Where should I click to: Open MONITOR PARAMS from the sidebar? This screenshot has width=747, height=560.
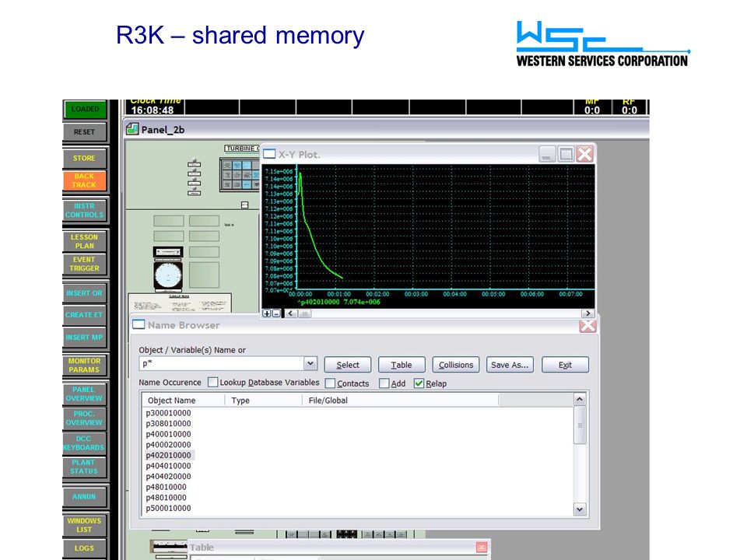coord(84,366)
